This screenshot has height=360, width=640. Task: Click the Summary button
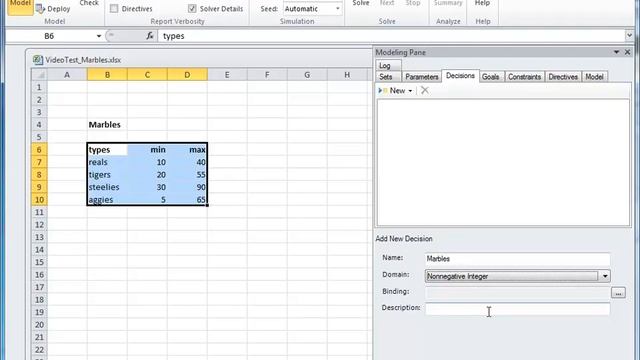tap(448, 3)
